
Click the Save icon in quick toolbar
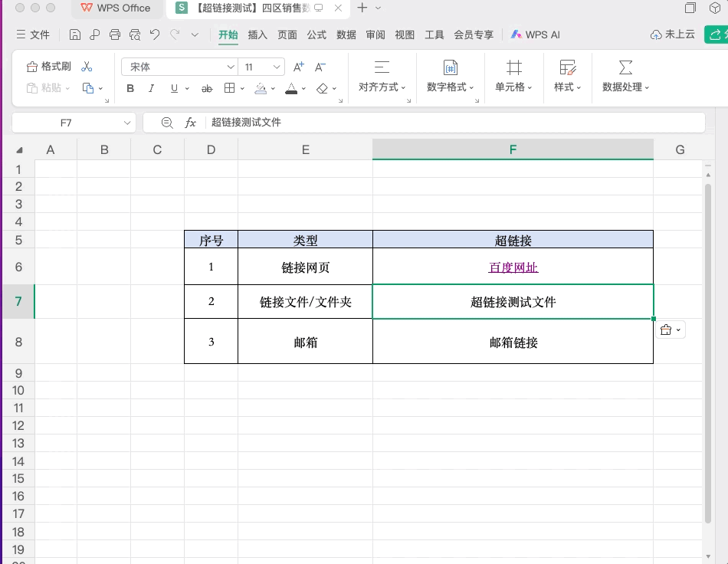click(x=75, y=34)
